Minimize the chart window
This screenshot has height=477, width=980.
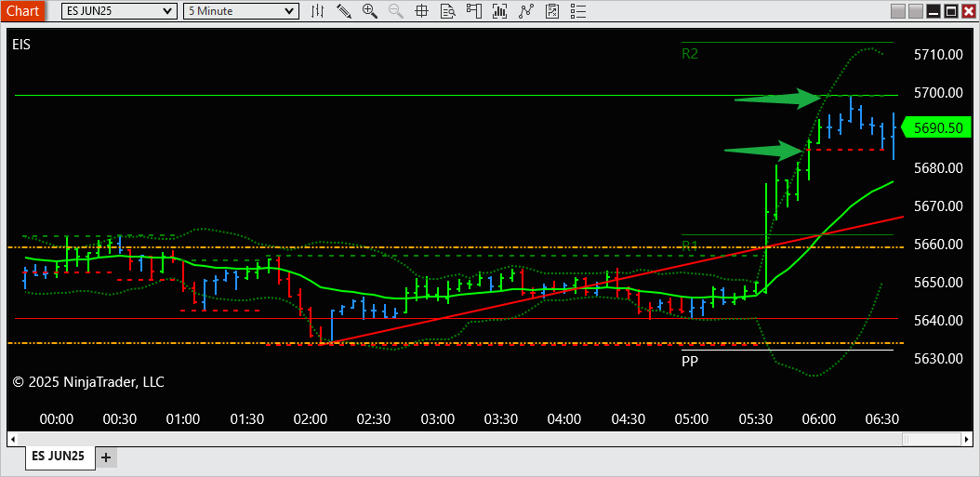(x=934, y=11)
